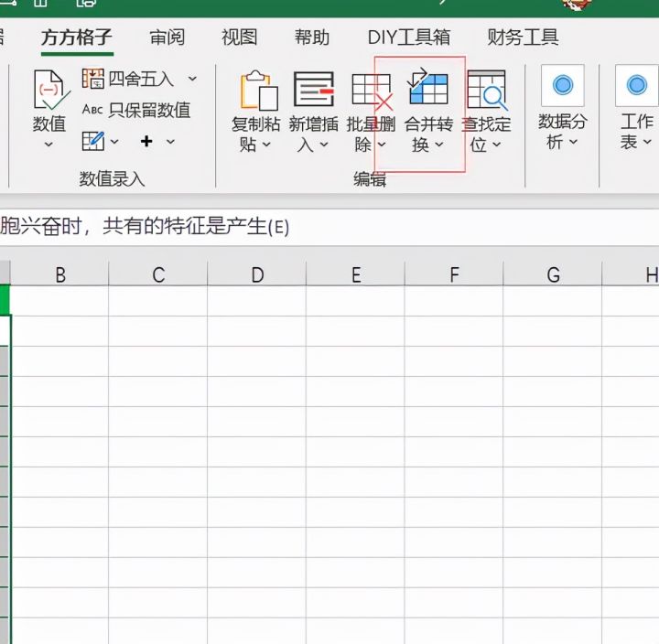This screenshot has width=659, height=644.
Task: Expand the 工作表 dropdown
Action: pos(647,143)
